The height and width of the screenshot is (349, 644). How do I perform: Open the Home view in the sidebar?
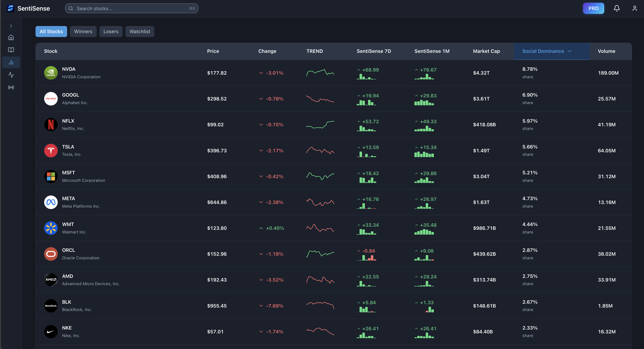tap(11, 37)
